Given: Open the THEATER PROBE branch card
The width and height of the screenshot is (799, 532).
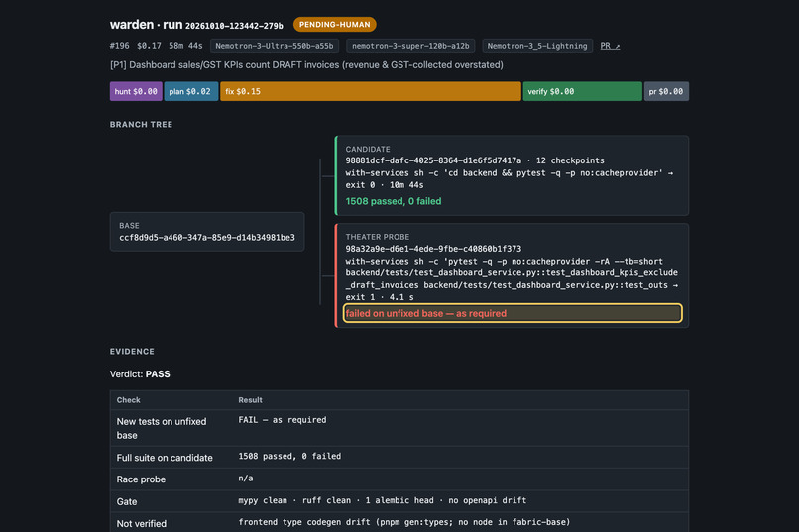Looking at the screenshot, I should point(512,275).
